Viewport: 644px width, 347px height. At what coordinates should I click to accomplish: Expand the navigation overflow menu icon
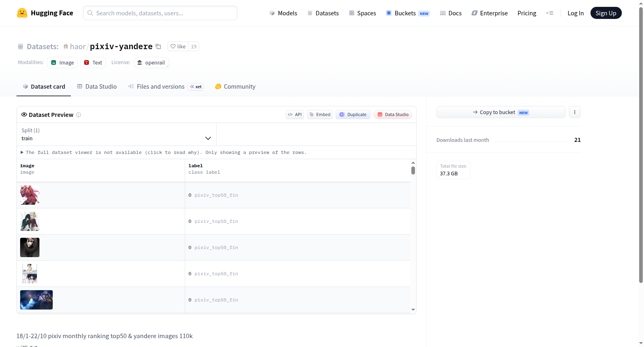coord(549,13)
